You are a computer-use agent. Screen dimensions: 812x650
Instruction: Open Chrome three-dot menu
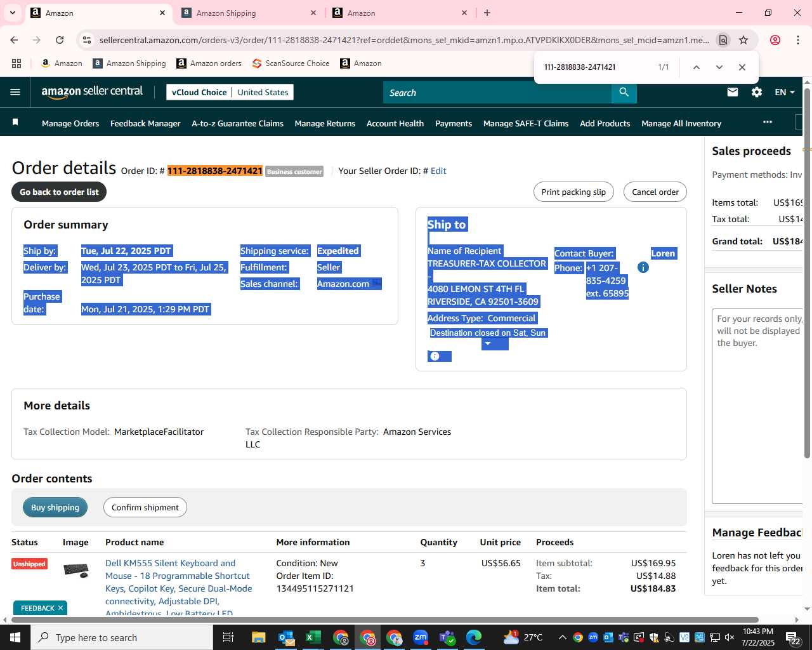coord(797,40)
